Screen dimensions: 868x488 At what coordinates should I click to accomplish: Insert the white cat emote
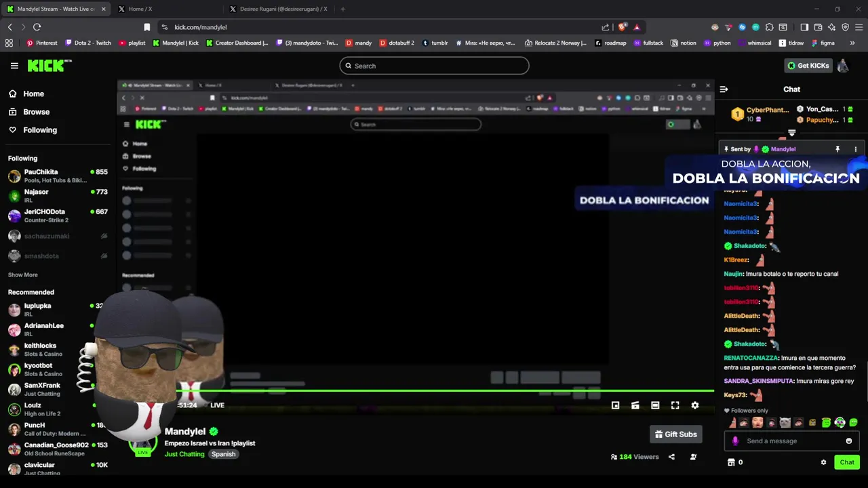click(785, 422)
